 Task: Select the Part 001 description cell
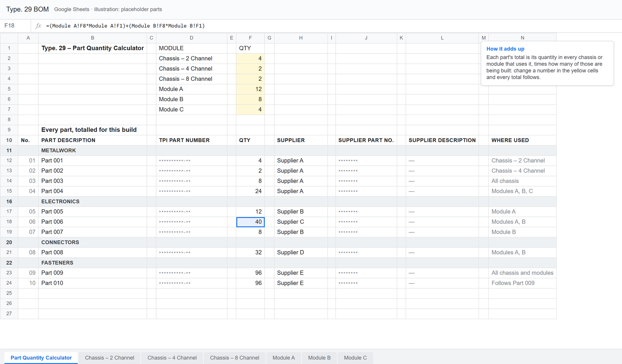click(x=92, y=161)
